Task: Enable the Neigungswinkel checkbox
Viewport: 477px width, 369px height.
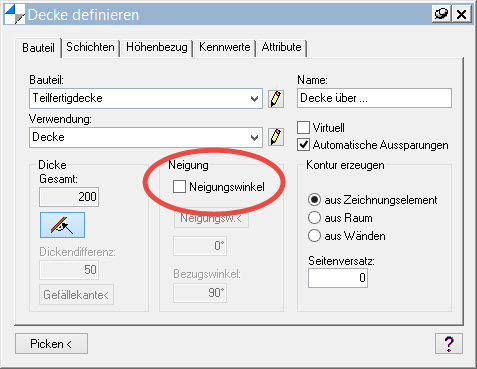Action: [x=179, y=187]
